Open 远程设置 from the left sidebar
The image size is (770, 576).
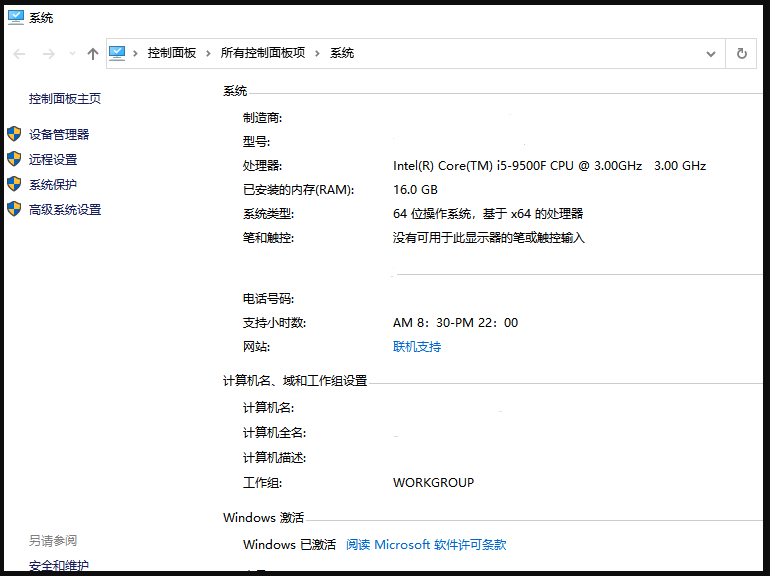point(53,159)
